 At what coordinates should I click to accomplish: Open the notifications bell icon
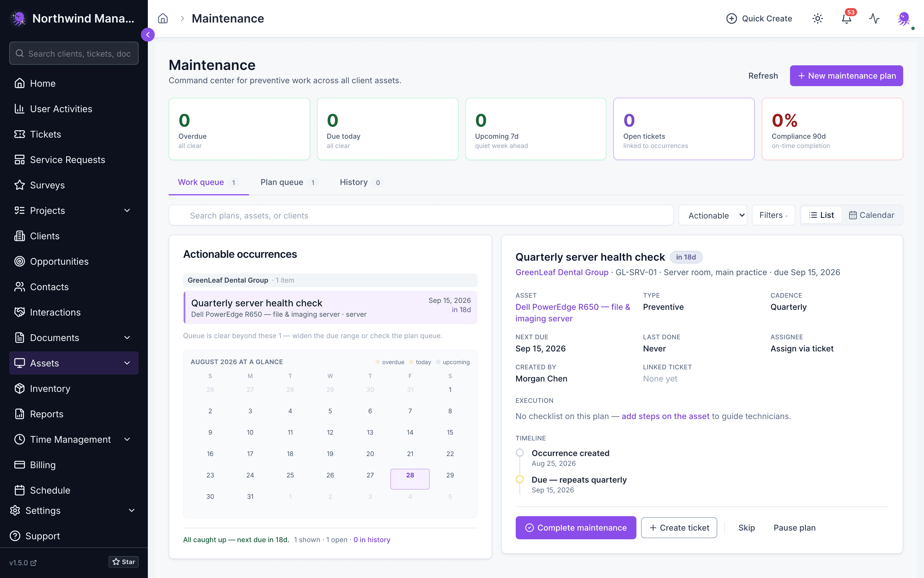point(847,18)
